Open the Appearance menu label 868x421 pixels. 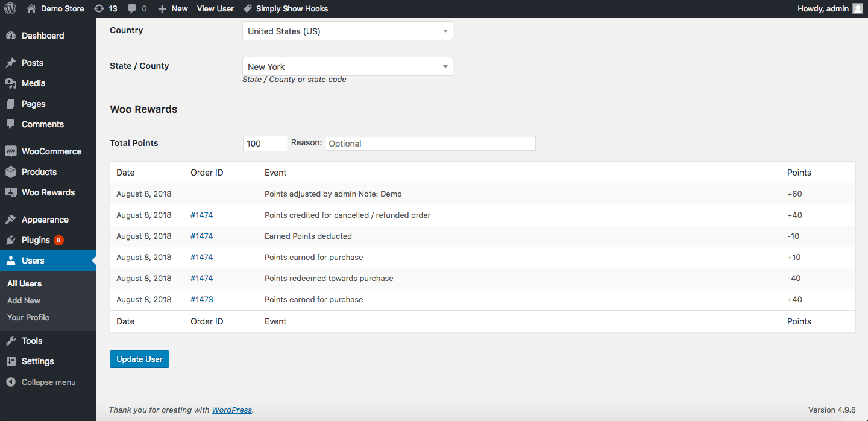45,220
